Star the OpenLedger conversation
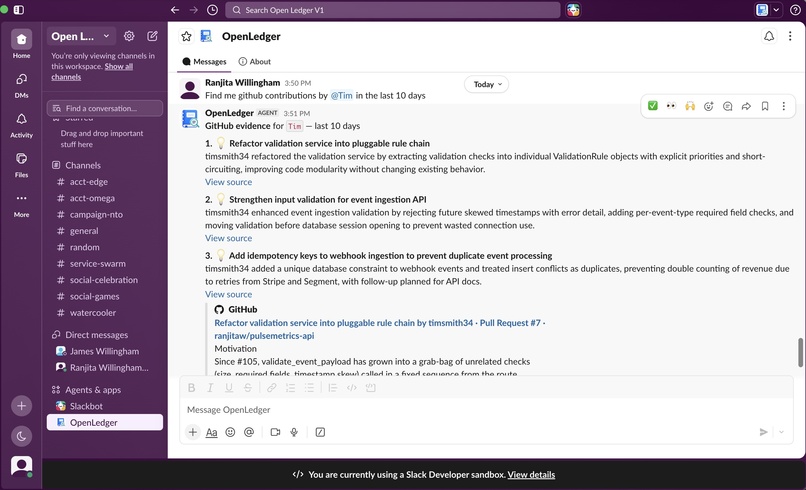This screenshot has height=490, width=806. tap(187, 36)
